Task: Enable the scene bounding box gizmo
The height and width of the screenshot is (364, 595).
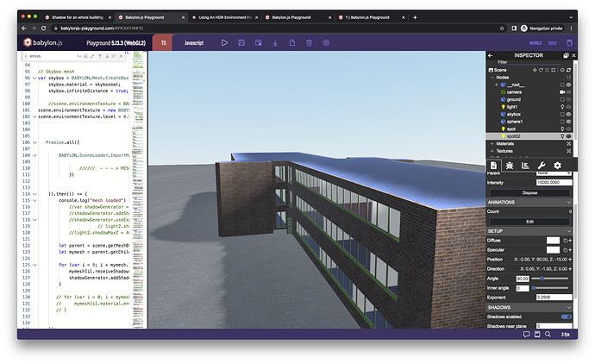Action: [554, 70]
